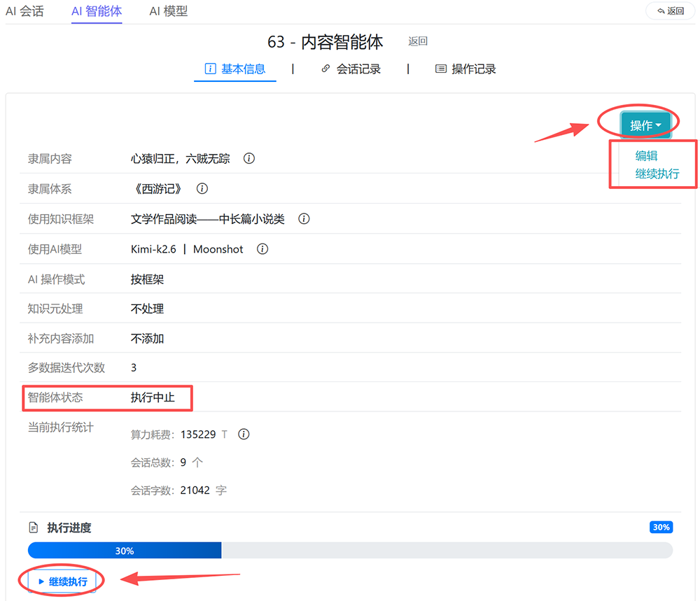Click info icon beside 心猿归正，六贼无踪
The height and width of the screenshot is (601, 700).
pyautogui.click(x=249, y=158)
